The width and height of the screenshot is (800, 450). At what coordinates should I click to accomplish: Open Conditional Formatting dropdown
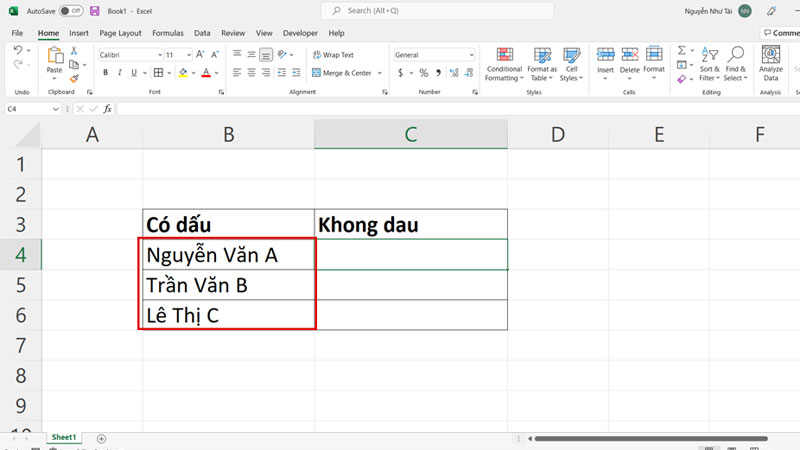pos(504,64)
